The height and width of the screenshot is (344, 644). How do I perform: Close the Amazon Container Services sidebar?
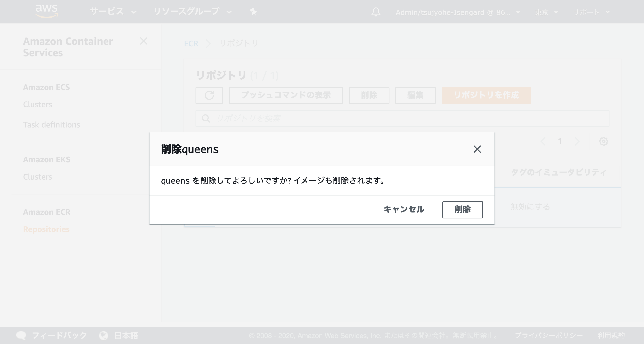coord(144,41)
